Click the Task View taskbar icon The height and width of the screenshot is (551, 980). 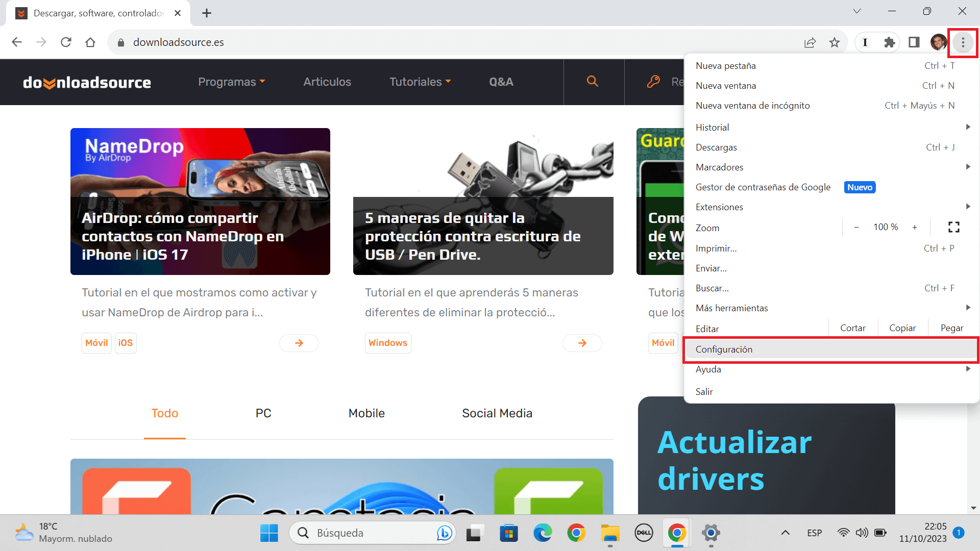point(474,533)
